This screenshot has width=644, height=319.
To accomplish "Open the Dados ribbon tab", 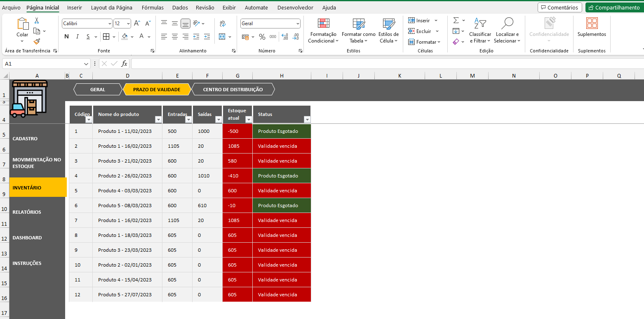I will coord(180,7).
